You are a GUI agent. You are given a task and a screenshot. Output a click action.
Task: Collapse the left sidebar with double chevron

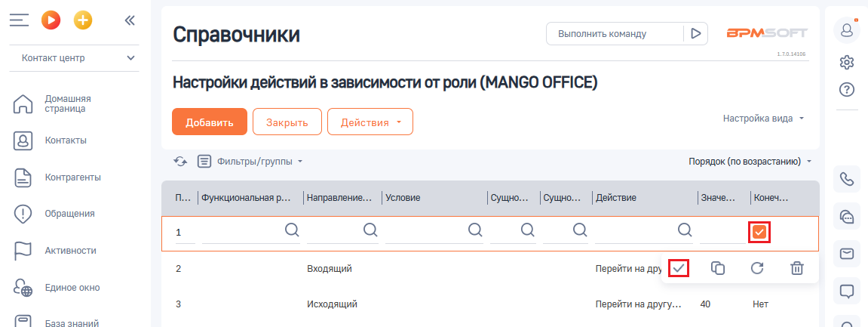[x=130, y=20]
